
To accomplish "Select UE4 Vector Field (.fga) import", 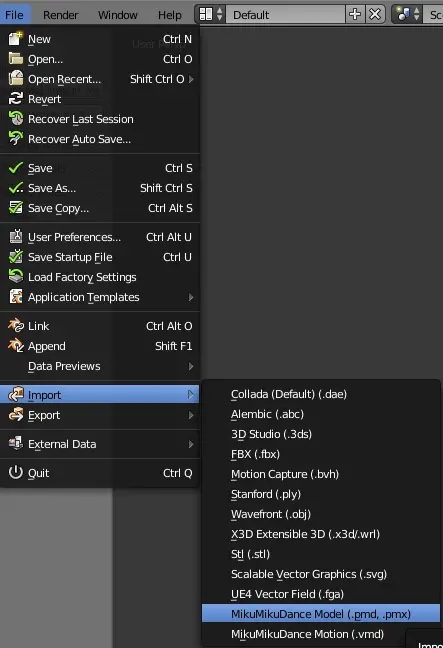I will pos(321,594).
